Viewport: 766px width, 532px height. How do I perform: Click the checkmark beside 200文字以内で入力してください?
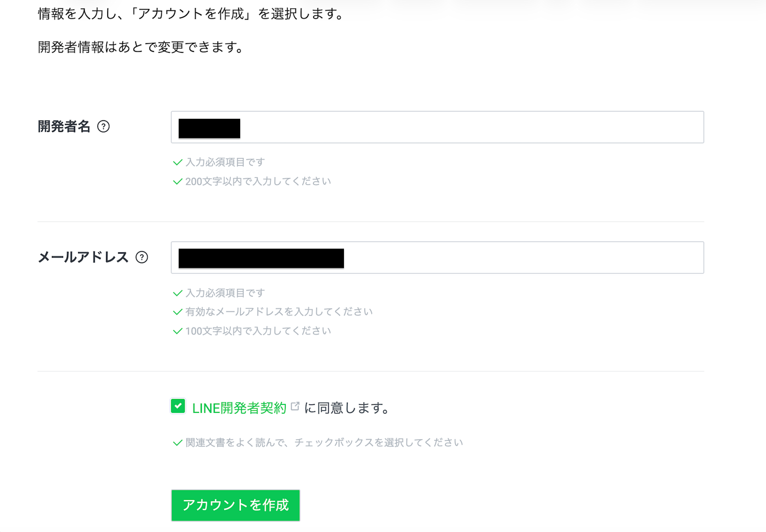coord(178,181)
